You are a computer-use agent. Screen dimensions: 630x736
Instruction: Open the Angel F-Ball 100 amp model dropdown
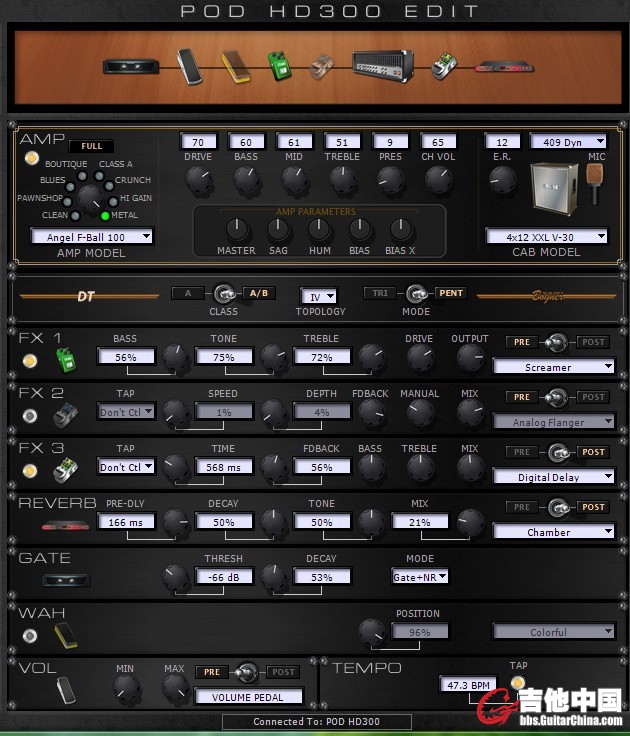pyautogui.click(x=92, y=237)
